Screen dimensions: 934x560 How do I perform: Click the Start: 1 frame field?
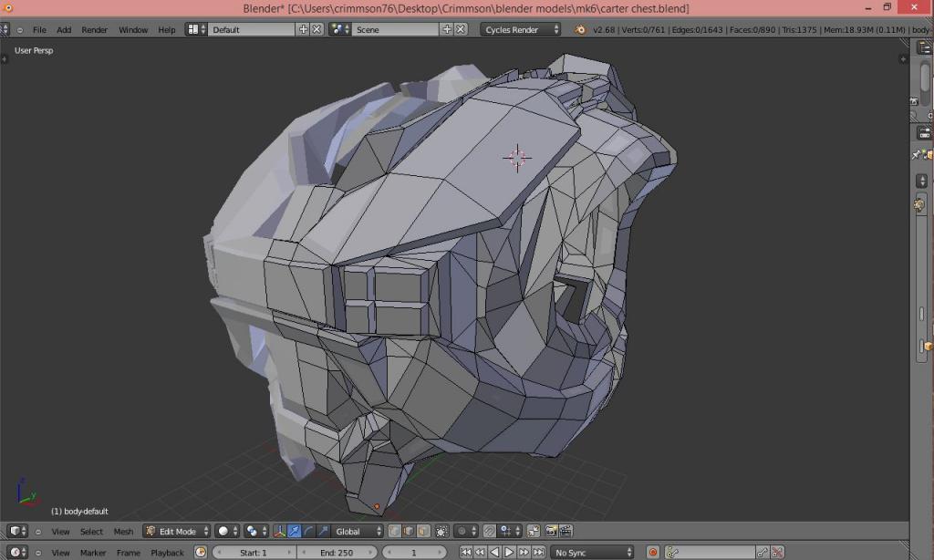[x=254, y=553]
